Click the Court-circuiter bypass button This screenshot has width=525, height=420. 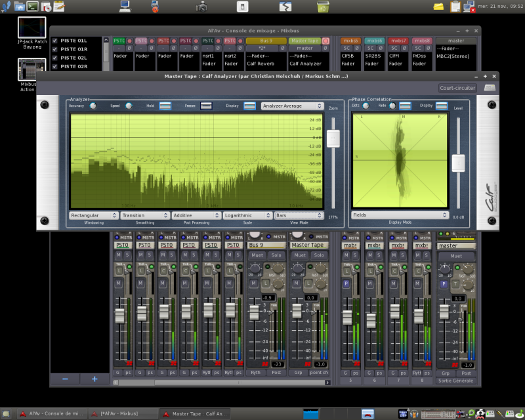click(457, 88)
